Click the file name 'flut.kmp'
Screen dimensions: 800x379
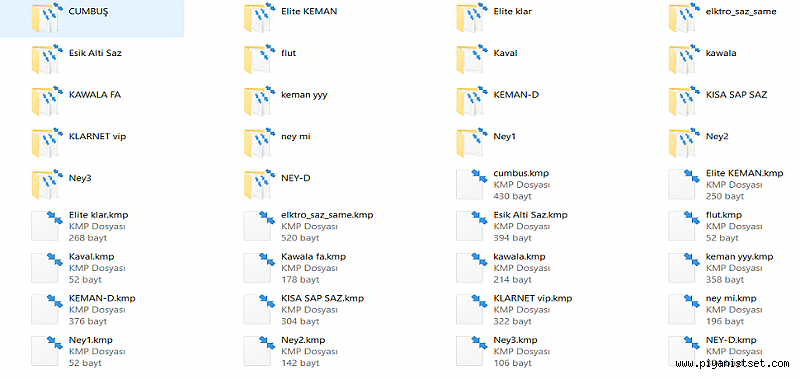click(724, 215)
